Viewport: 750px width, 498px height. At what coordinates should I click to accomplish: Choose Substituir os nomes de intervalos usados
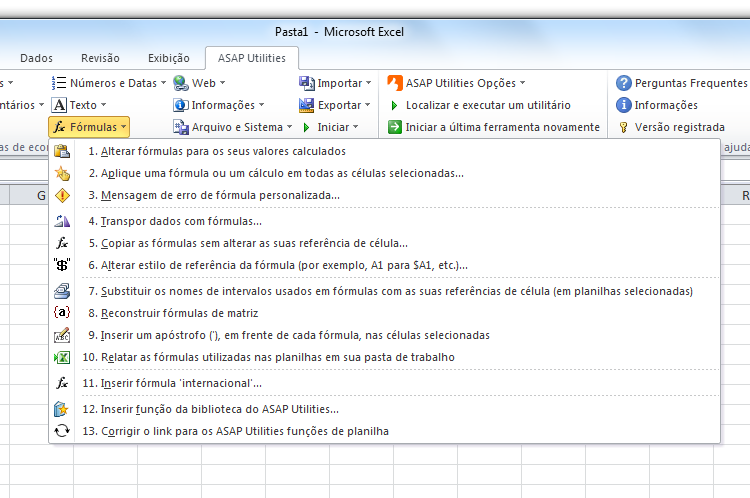[x=385, y=291]
